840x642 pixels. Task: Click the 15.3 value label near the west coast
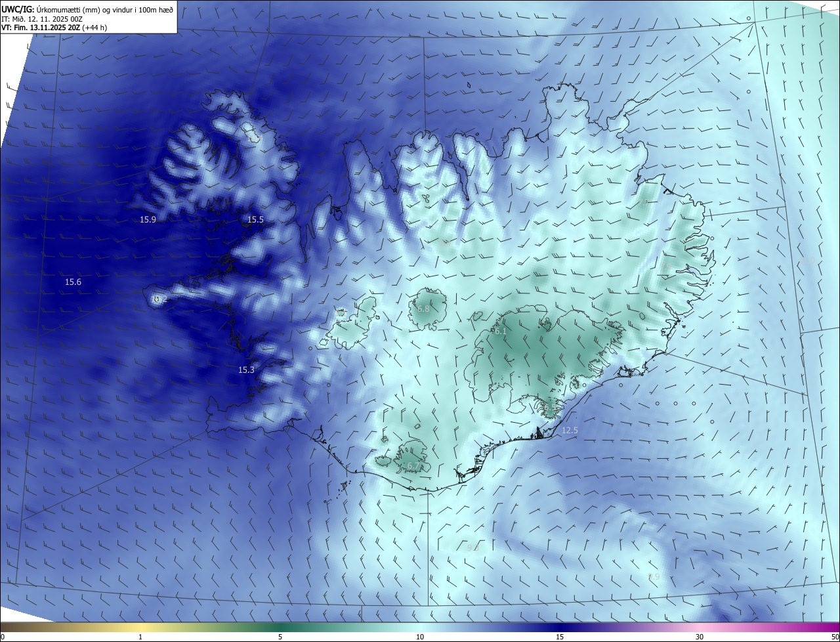(246, 370)
